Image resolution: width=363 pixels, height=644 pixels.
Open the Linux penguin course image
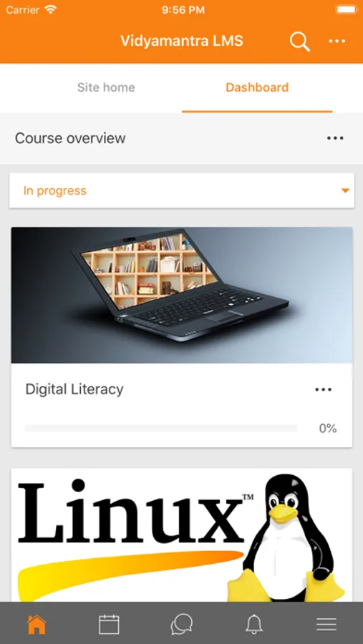[x=182, y=535]
